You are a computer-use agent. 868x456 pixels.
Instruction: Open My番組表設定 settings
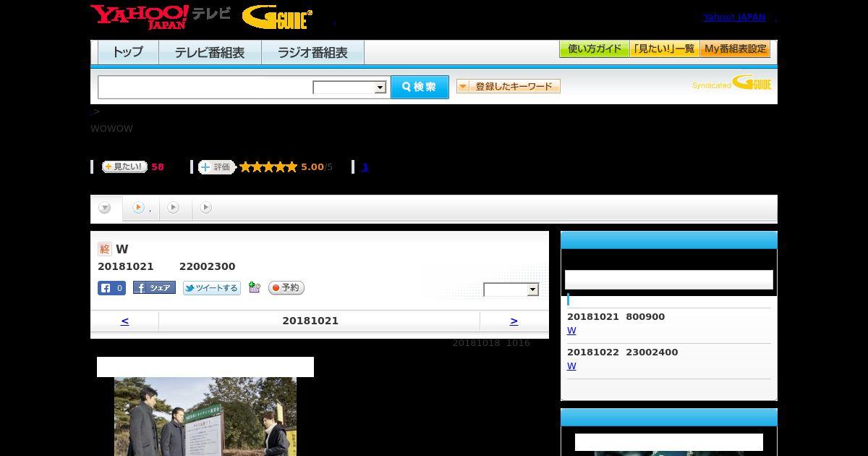735,49
